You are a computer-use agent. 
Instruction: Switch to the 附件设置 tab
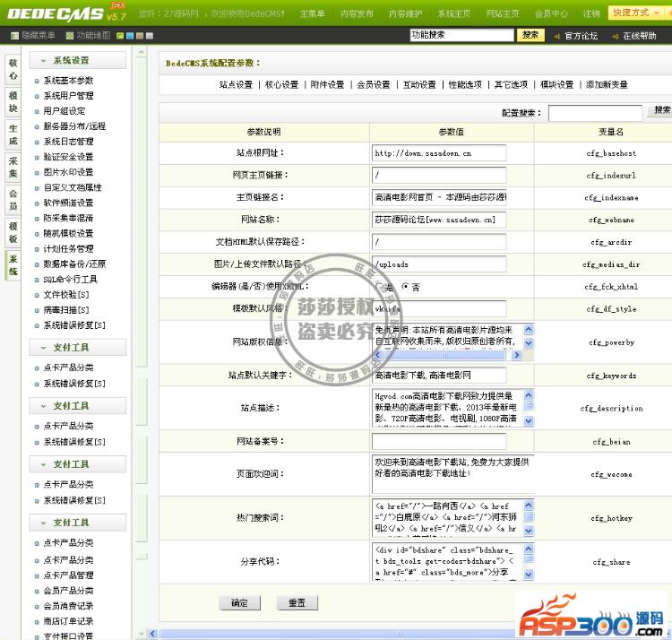pos(327,85)
